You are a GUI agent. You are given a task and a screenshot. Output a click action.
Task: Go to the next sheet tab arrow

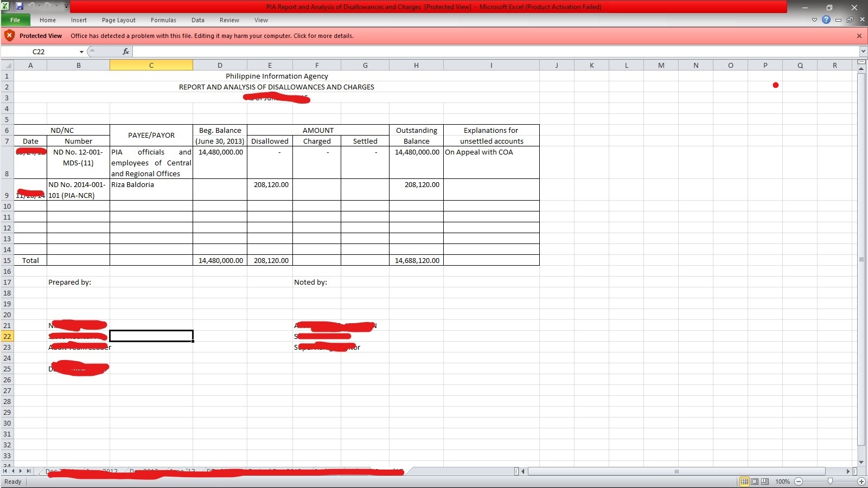point(21,471)
